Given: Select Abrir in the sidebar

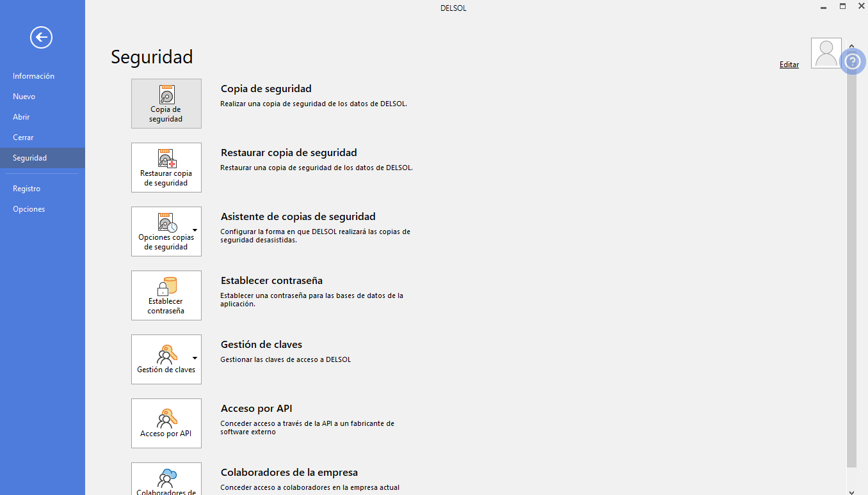Looking at the screenshot, I should [42, 117].
